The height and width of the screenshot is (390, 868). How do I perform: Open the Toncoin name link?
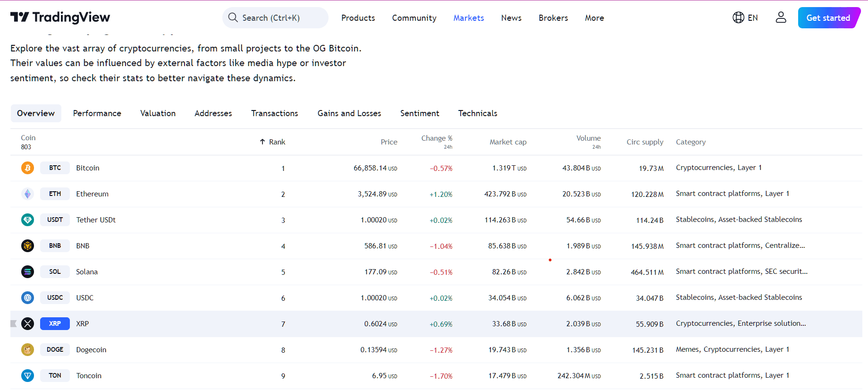click(x=89, y=376)
